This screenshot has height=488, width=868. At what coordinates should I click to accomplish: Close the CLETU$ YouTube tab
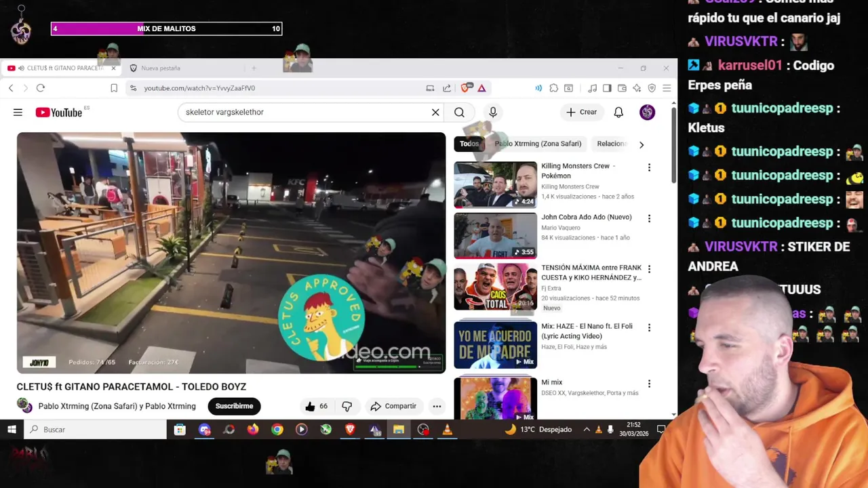pos(113,68)
